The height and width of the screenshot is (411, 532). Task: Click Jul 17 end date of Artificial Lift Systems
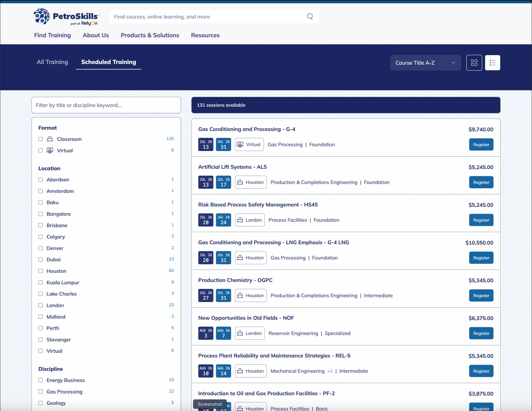point(224,182)
